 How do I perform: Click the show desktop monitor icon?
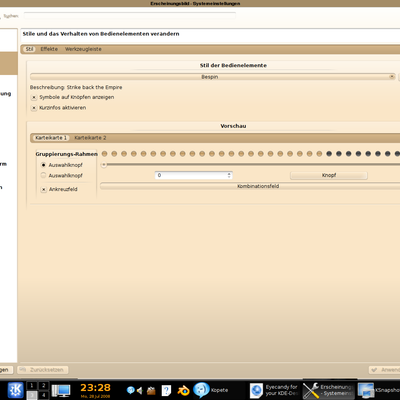60,390
